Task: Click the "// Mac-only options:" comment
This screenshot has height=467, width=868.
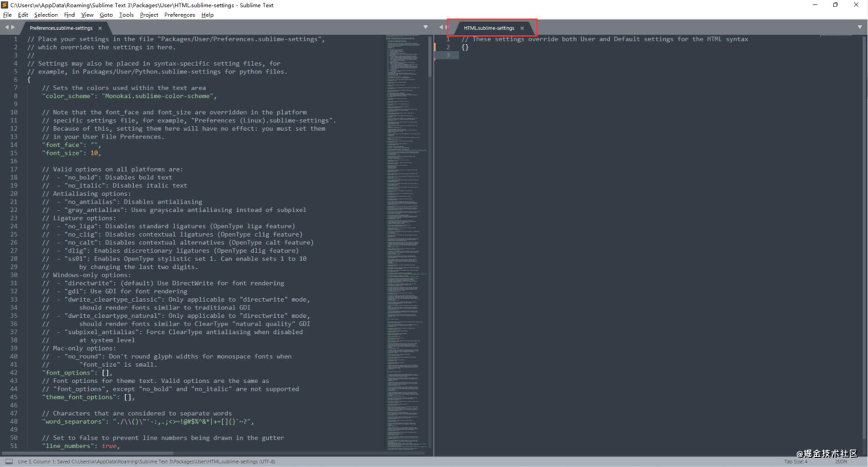Action: (x=79, y=348)
